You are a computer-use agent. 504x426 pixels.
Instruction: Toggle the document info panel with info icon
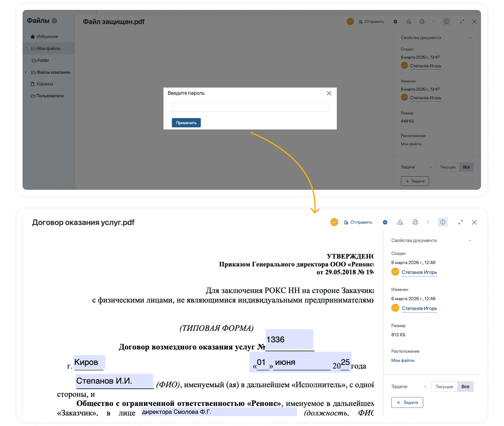(x=443, y=222)
